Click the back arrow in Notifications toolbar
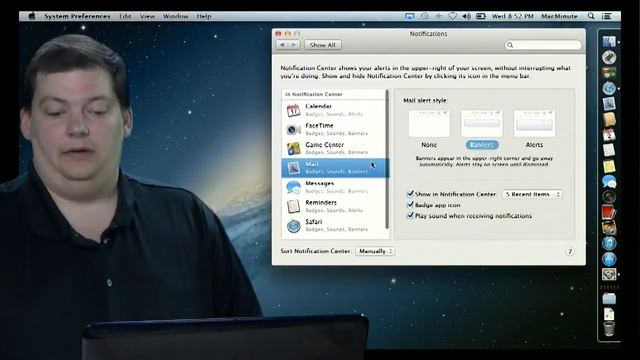The width and height of the screenshot is (640, 360). [x=282, y=45]
